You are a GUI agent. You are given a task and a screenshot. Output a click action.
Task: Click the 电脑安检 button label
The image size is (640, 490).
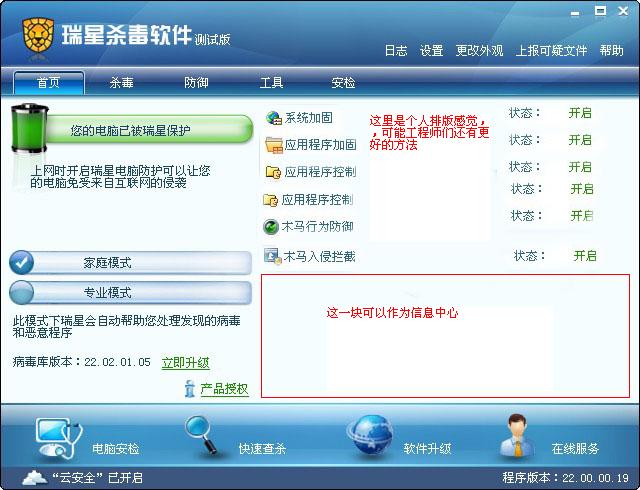point(116,449)
